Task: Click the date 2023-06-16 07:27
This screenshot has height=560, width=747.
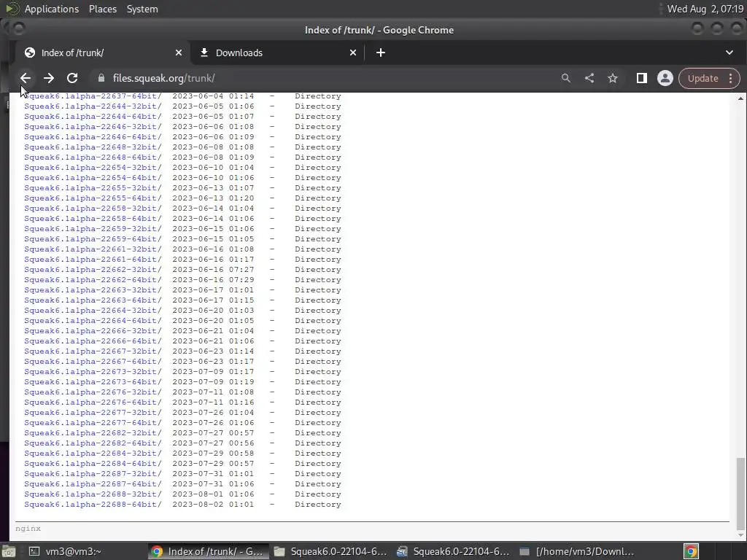Action: tap(213, 270)
